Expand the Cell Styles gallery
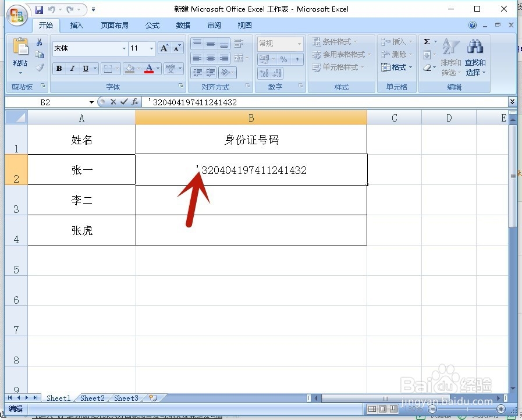The height and width of the screenshot is (420, 522). click(338, 67)
